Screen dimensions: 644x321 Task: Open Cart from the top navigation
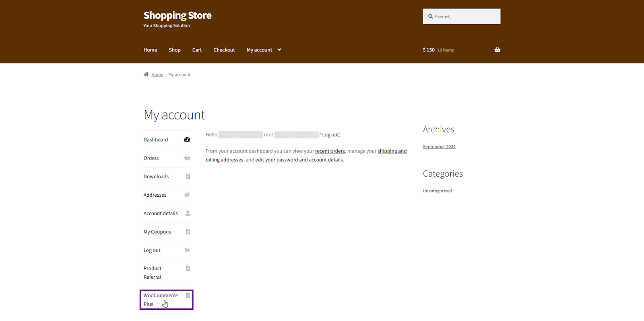[197, 50]
